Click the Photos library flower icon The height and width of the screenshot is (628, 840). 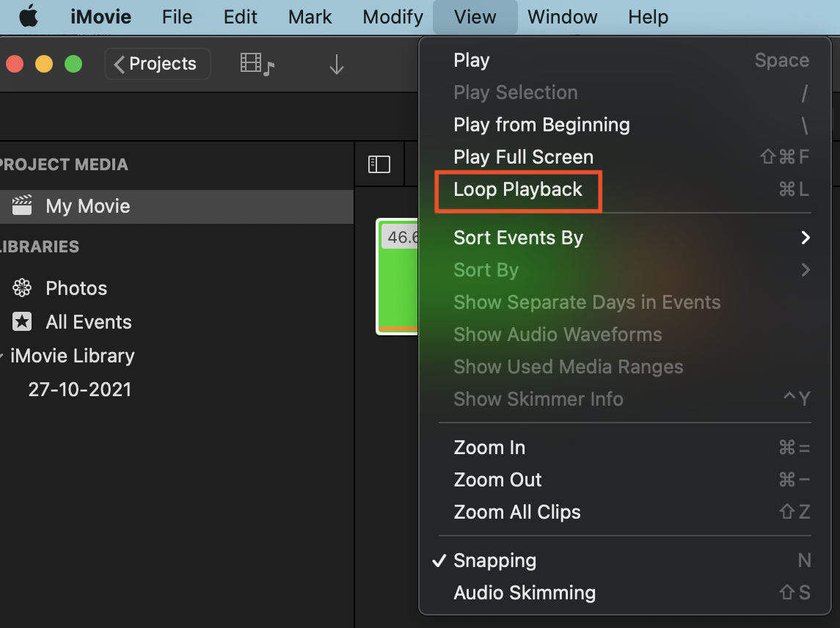tap(22, 288)
